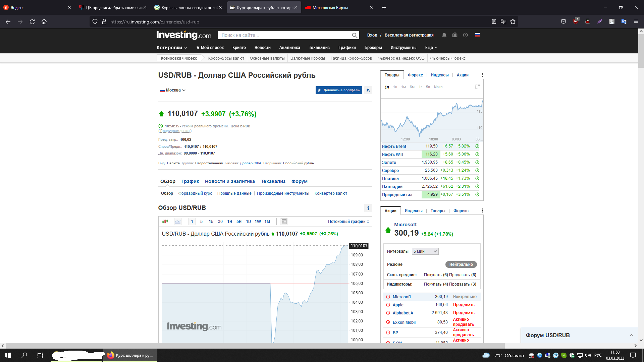This screenshot has width=644, height=362.
Task: Open the Крипто menu item
Action: [x=239, y=48]
